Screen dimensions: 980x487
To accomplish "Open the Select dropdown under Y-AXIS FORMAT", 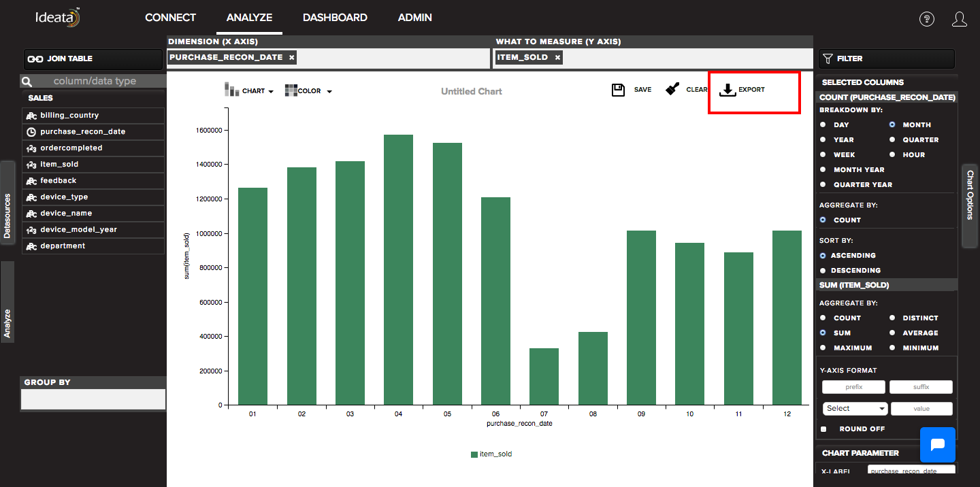I will 855,408.
